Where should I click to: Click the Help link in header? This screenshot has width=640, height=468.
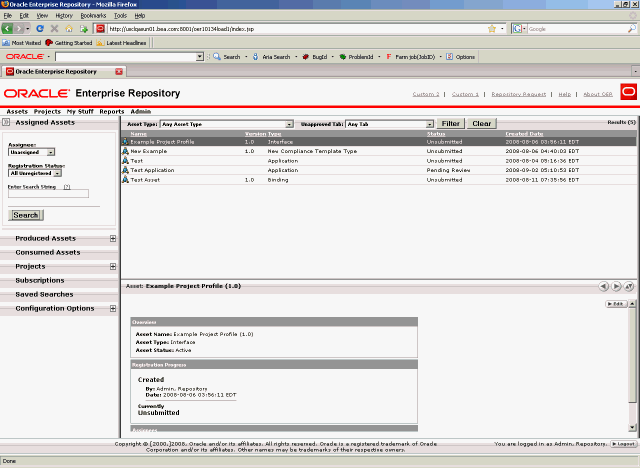click(564, 94)
